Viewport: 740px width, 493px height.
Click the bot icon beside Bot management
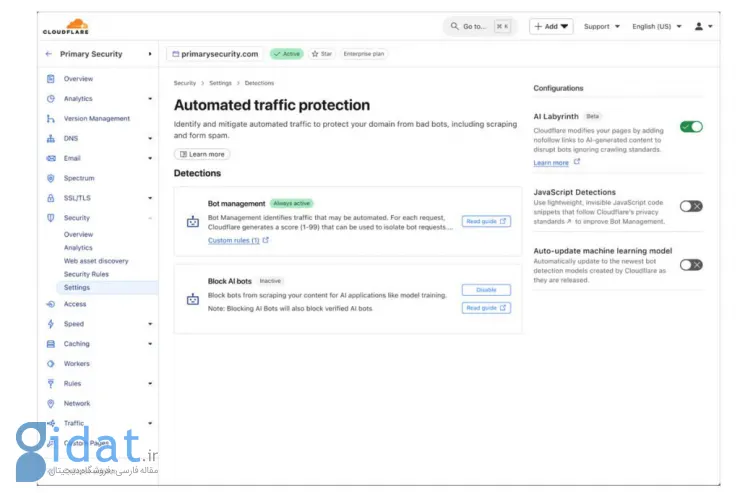pyautogui.click(x=193, y=222)
